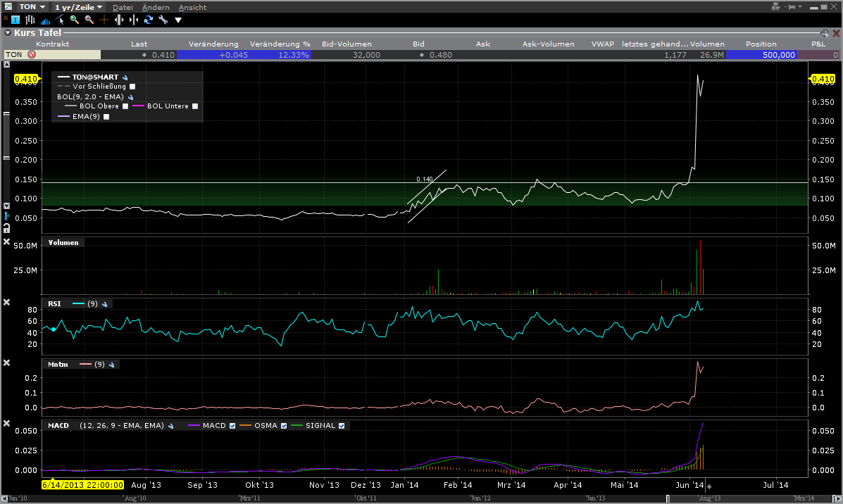The width and height of the screenshot is (843, 504).
Task: Click the zoom in magnifier icon
Action: (74, 20)
